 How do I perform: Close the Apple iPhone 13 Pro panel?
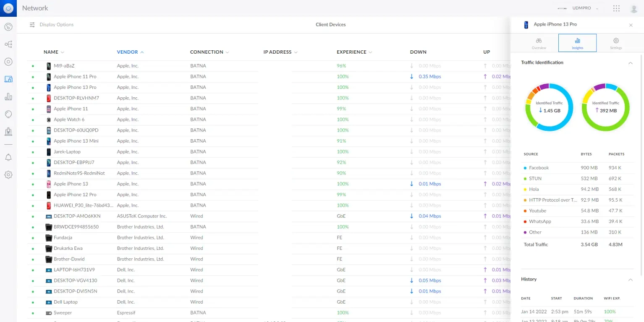point(631,25)
